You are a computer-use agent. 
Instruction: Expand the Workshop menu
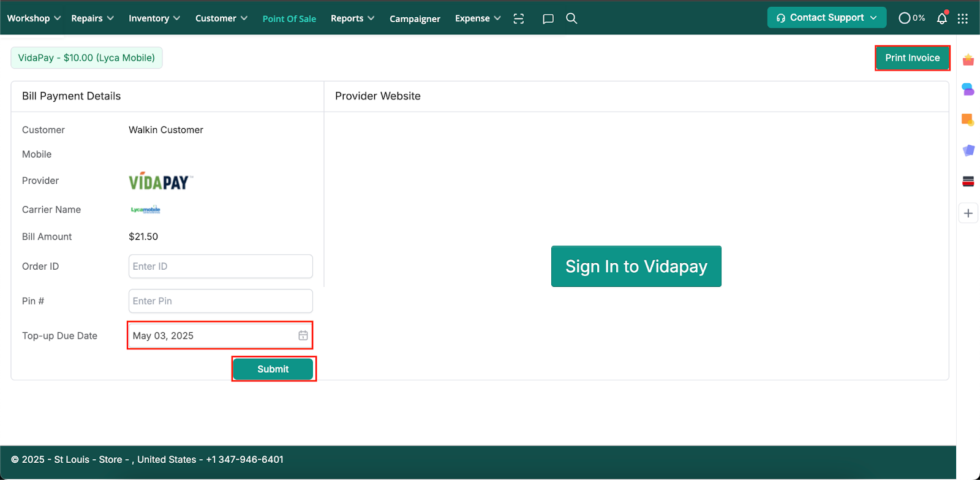pyautogui.click(x=34, y=18)
